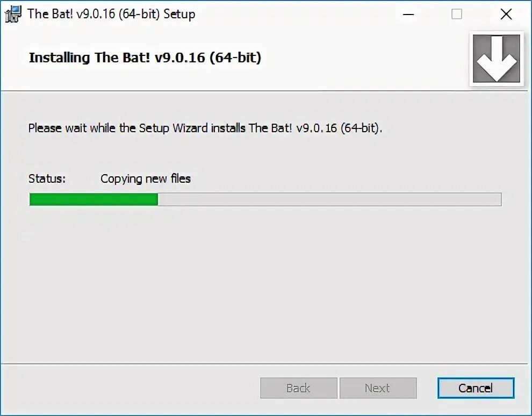Click the word 'Setup' in title bar
The image size is (532, 416).
tap(179, 15)
